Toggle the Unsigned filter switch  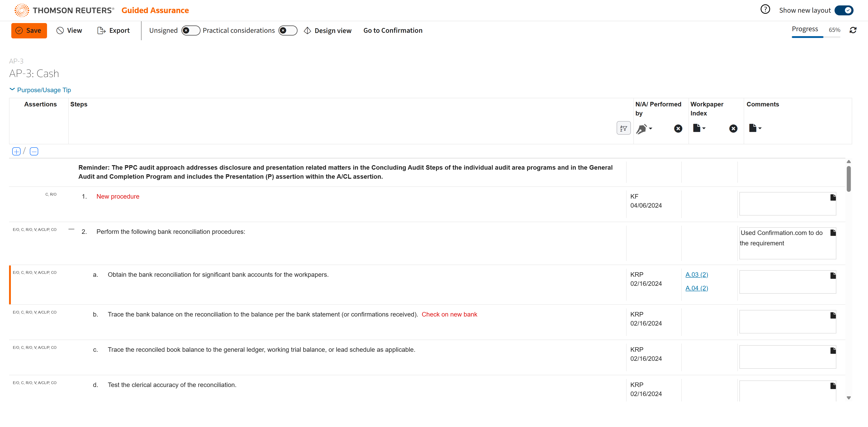(190, 31)
